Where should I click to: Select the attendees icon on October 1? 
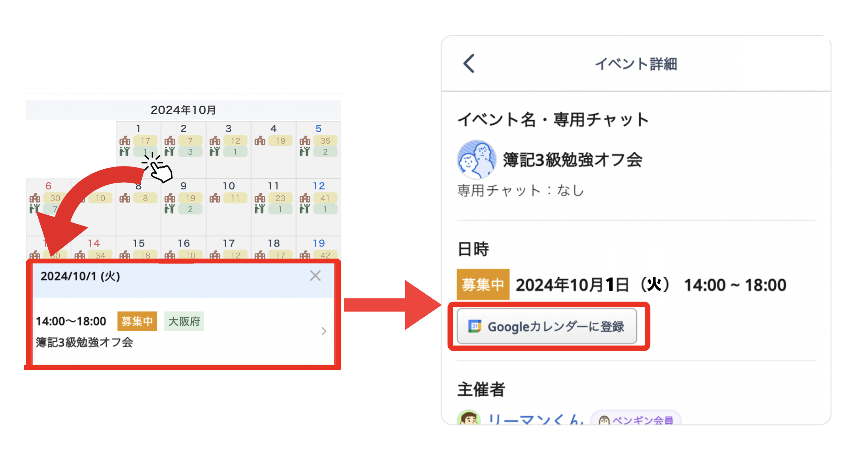tap(125, 152)
